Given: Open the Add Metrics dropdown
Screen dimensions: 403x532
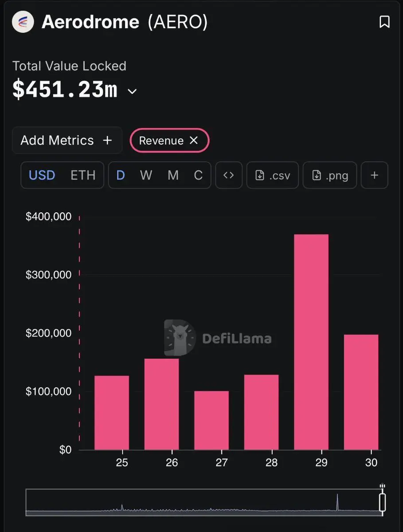Looking at the screenshot, I should point(67,141).
